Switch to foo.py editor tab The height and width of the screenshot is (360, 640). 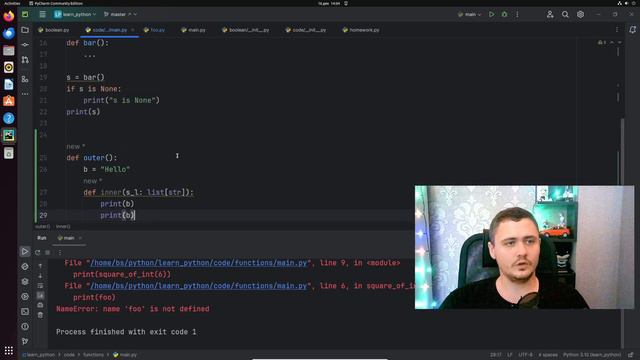[x=154, y=30]
